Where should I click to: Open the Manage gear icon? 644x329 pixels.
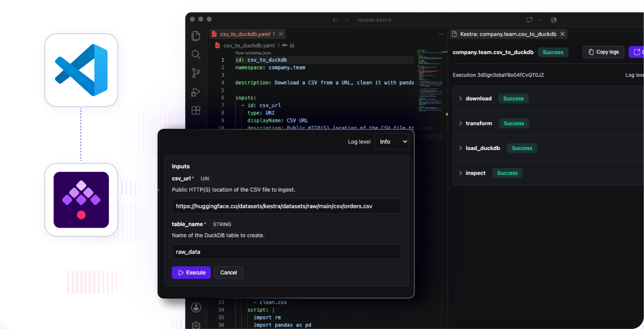(196, 325)
